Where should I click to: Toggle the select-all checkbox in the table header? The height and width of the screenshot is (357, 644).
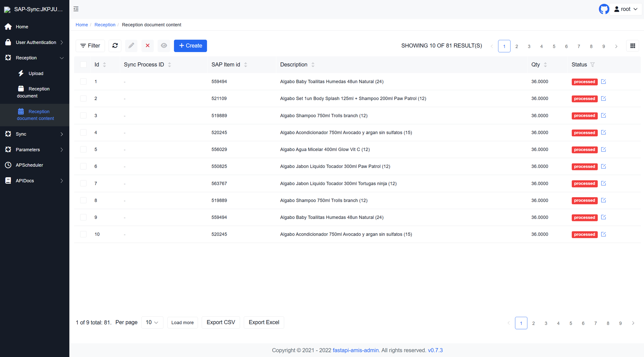point(83,65)
